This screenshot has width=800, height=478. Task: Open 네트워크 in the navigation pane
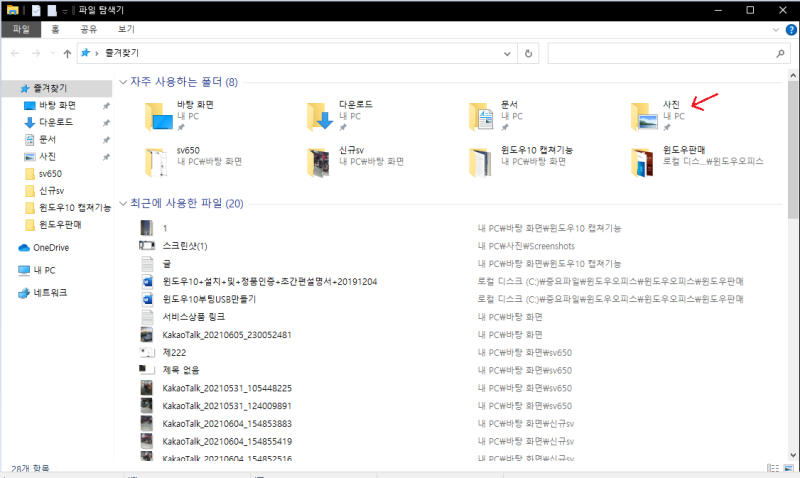(43, 293)
